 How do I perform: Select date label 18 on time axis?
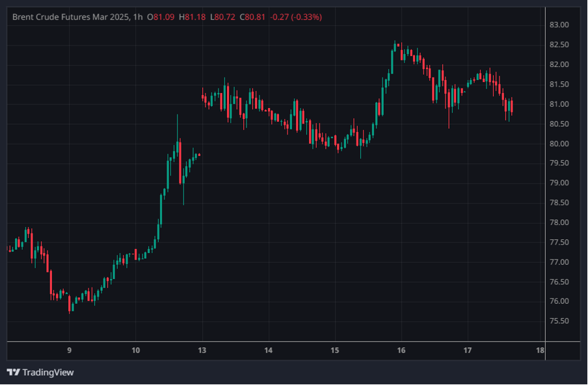pyautogui.click(x=540, y=350)
